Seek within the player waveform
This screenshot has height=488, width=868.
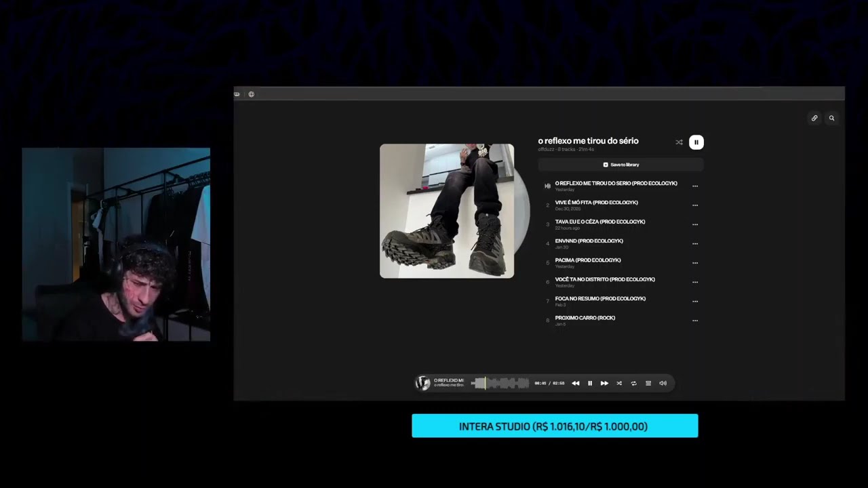coord(500,383)
